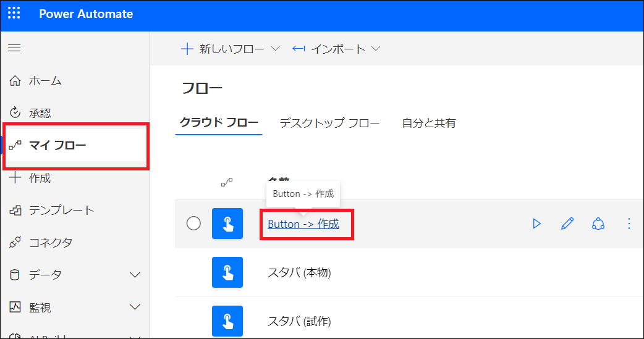Click the スタバ (試作) flow button icon
This screenshot has width=644, height=339.
point(227,321)
